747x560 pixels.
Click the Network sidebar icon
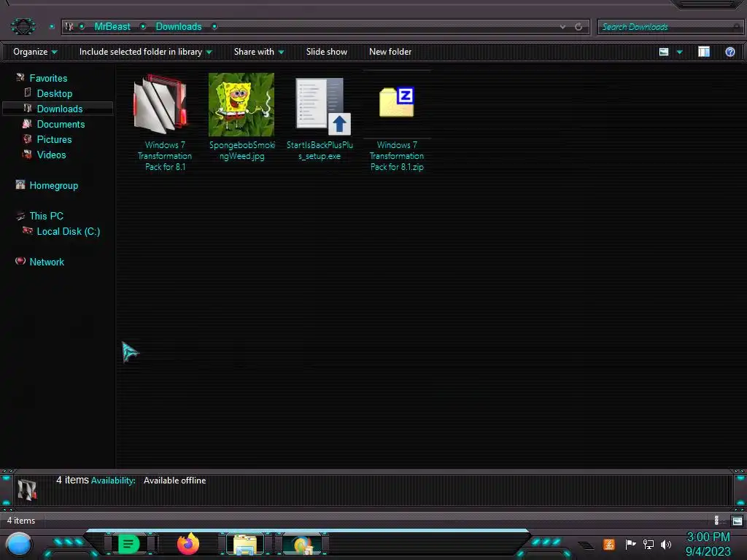pyautogui.click(x=20, y=261)
